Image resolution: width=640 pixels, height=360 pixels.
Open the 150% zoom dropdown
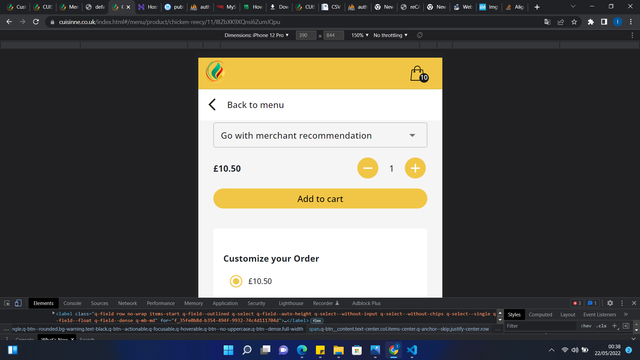coord(360,35)
